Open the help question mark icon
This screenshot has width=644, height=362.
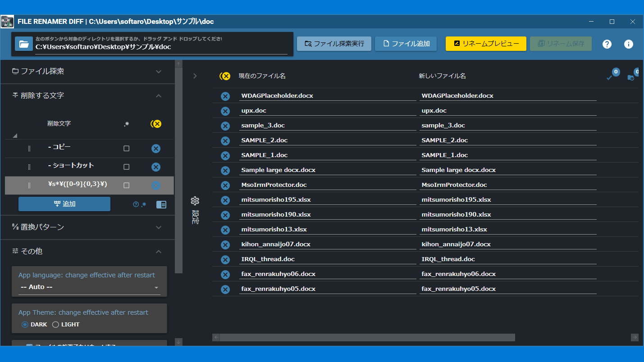(607, 44)
